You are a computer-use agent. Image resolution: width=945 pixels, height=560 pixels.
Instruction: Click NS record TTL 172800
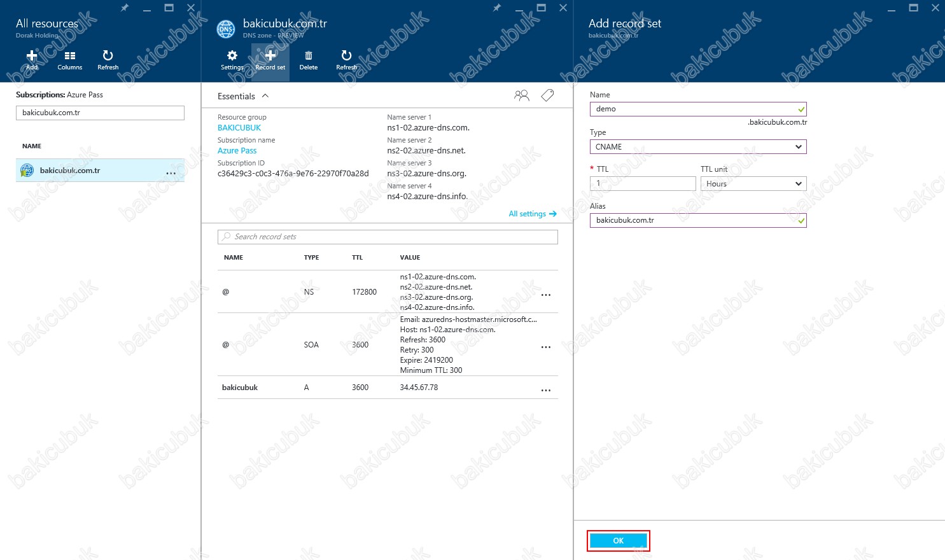(364, 292)
